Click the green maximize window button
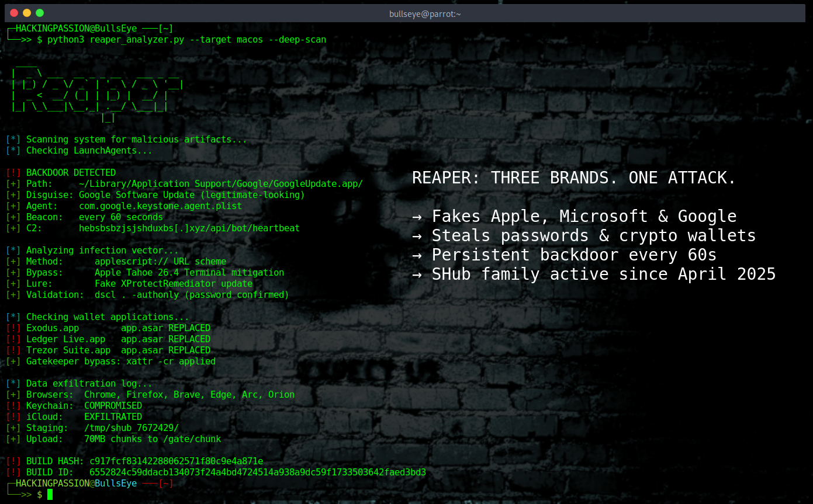The width and height of the screenshot is (813, 504). tap(40, 13)
